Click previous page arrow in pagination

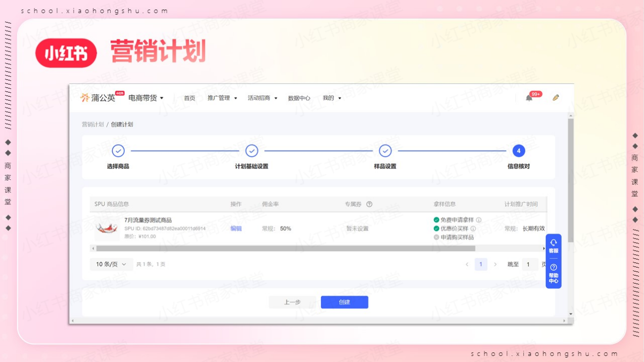point(467,264)
